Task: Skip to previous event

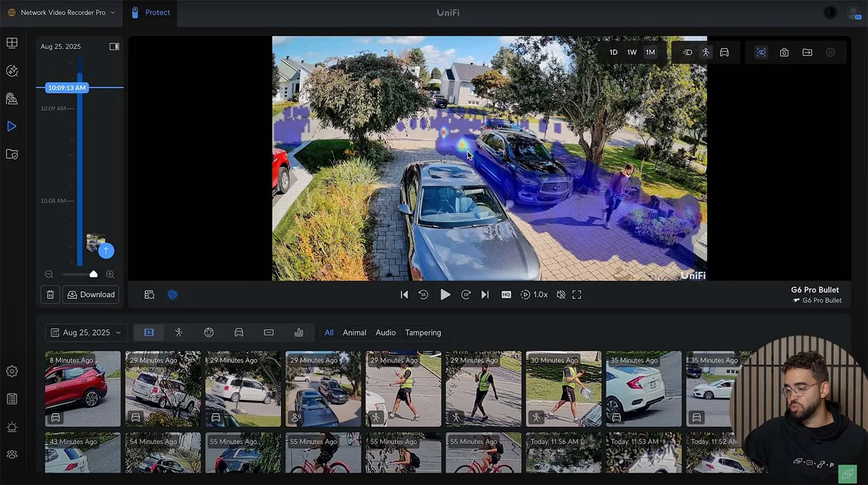Action: [x=404, y=295]
